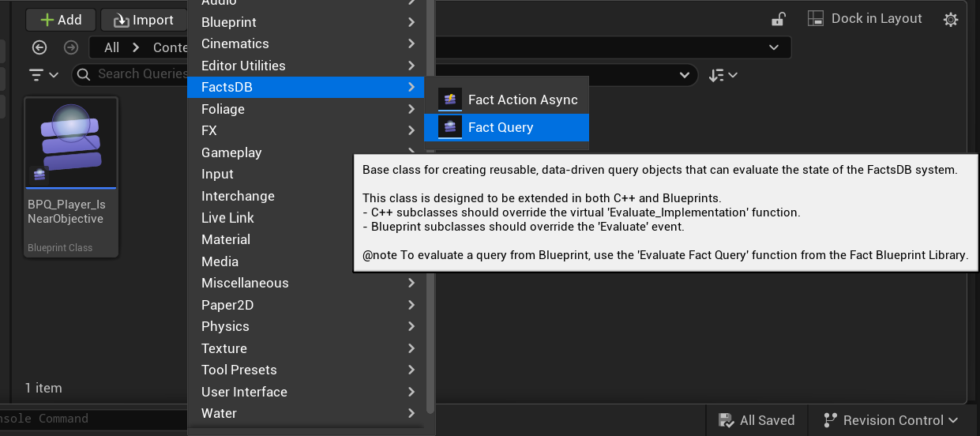Select the All breadcrumb path item
980x436 pixels.
111,47
